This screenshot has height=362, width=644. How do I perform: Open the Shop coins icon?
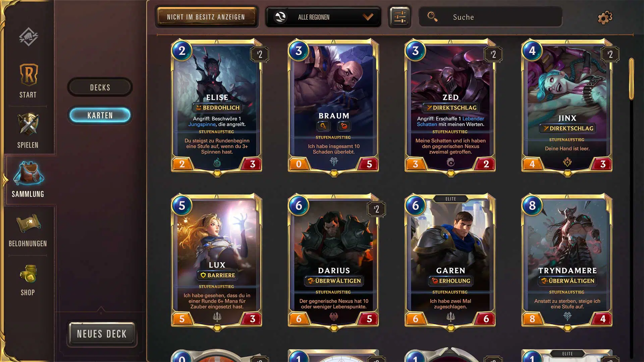click(x=29, y=274)
